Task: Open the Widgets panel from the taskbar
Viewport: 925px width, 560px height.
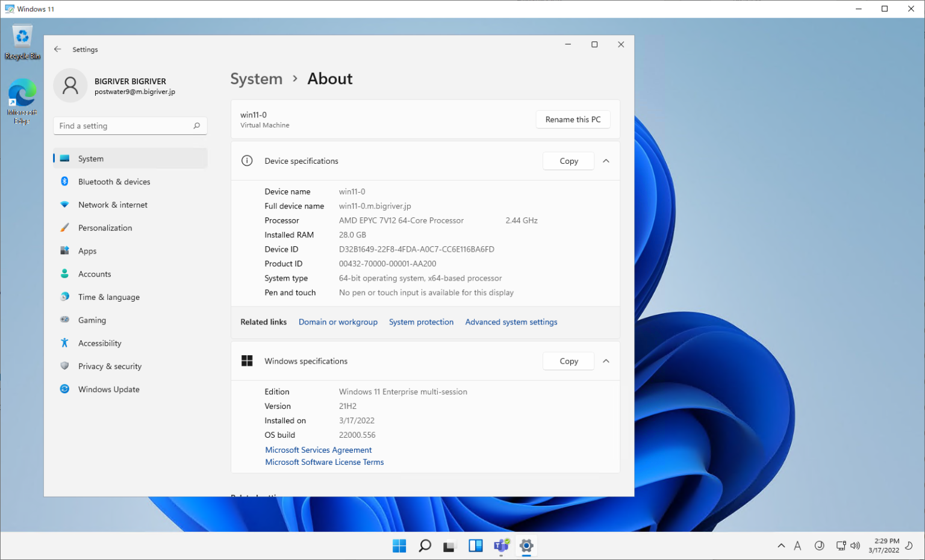Action: (x=476, y=546)
